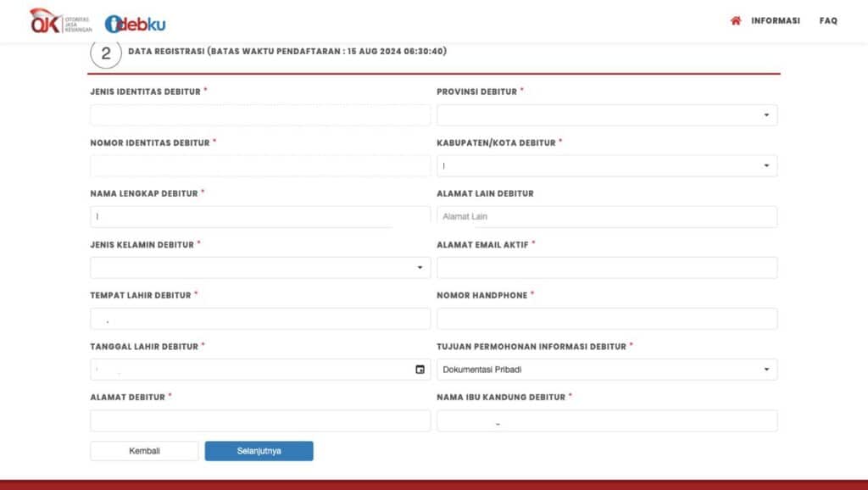
Task: Expand the Kabupaten/Kota Debitur dropdown
Action: [607, 165]
